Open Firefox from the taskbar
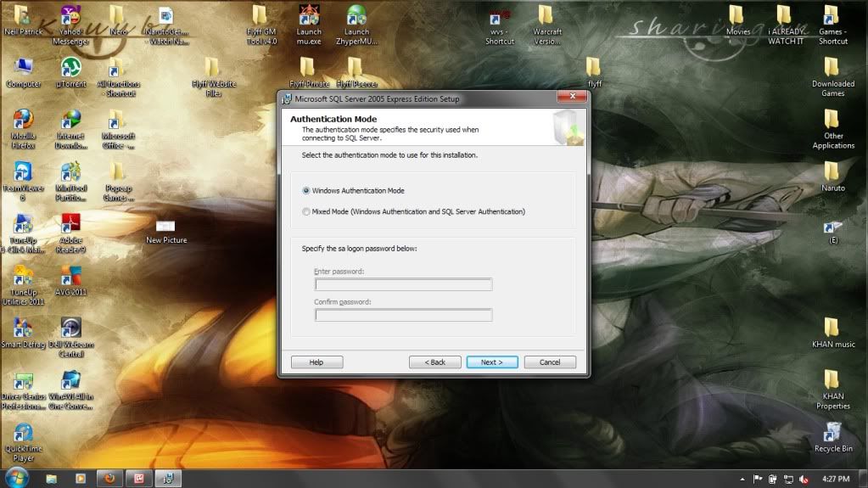 (109, 478)
